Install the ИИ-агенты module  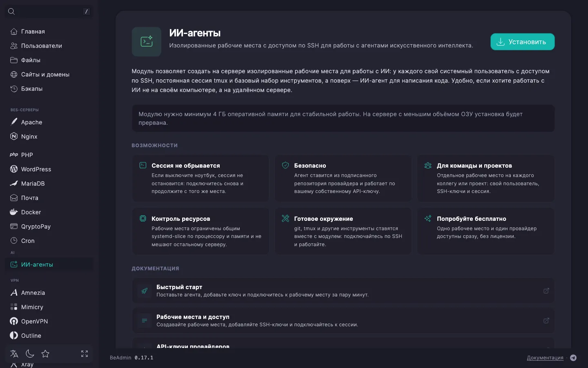click(x=522, y=42)
